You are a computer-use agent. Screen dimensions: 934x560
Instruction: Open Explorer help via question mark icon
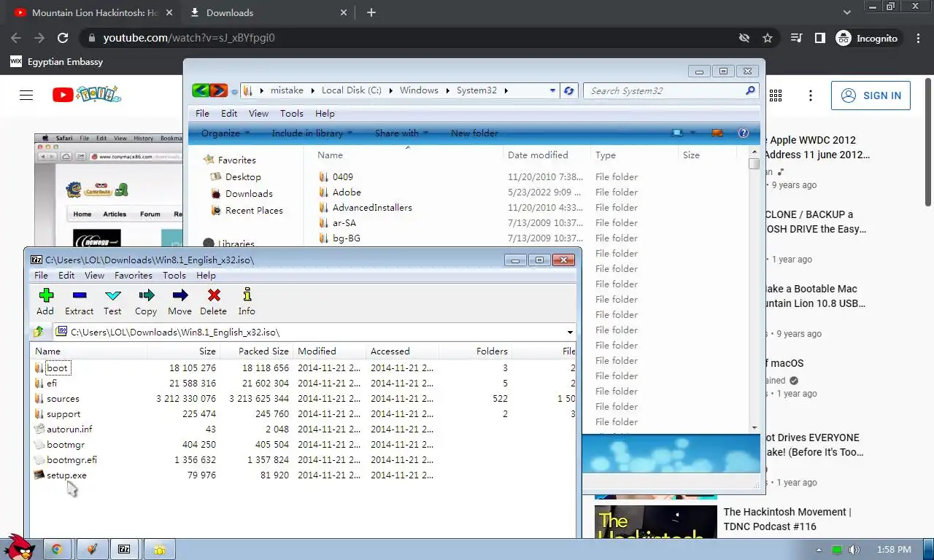744,133
